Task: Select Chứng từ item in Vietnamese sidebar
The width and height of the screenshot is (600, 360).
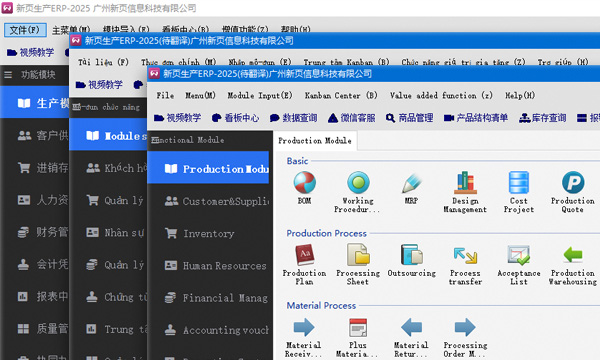Action: (x=108, y=297)
